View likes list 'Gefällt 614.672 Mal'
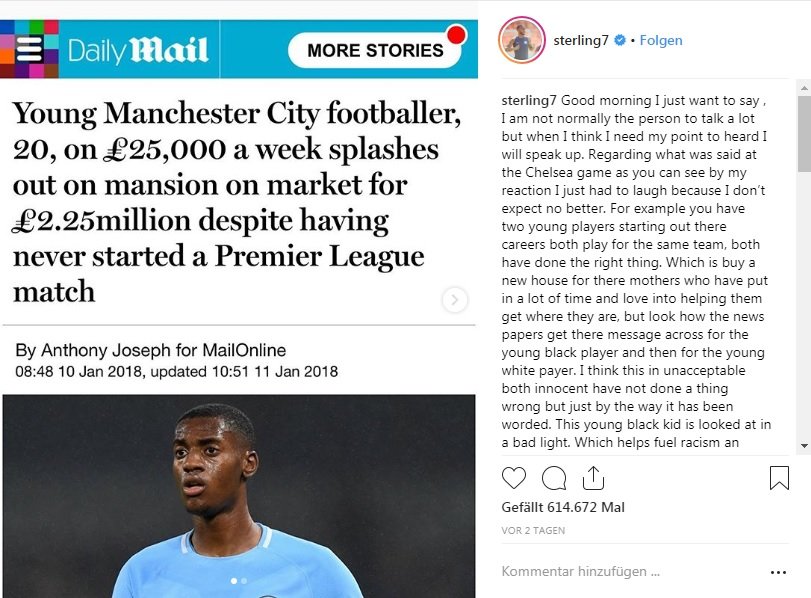 [563, 508]
